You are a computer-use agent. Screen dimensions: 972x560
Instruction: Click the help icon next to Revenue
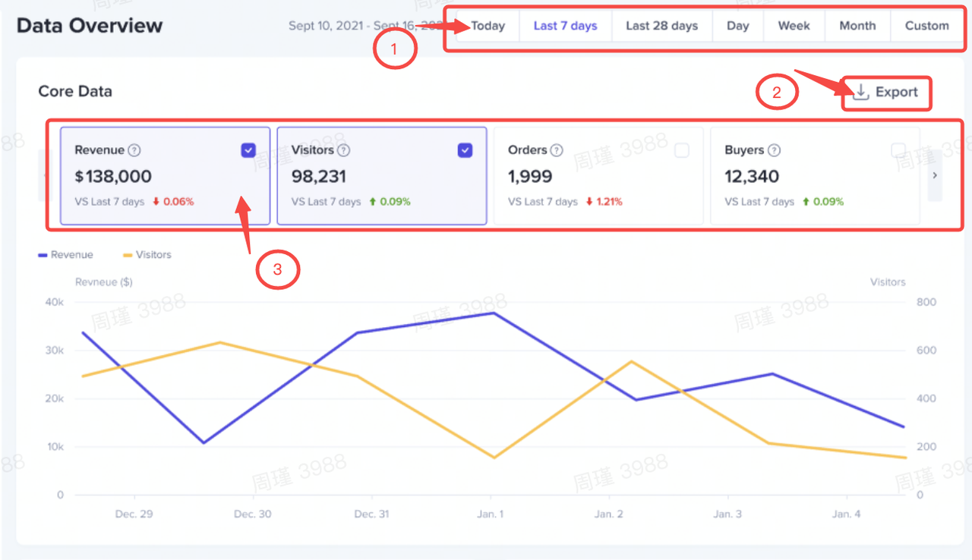coord(134,150)
